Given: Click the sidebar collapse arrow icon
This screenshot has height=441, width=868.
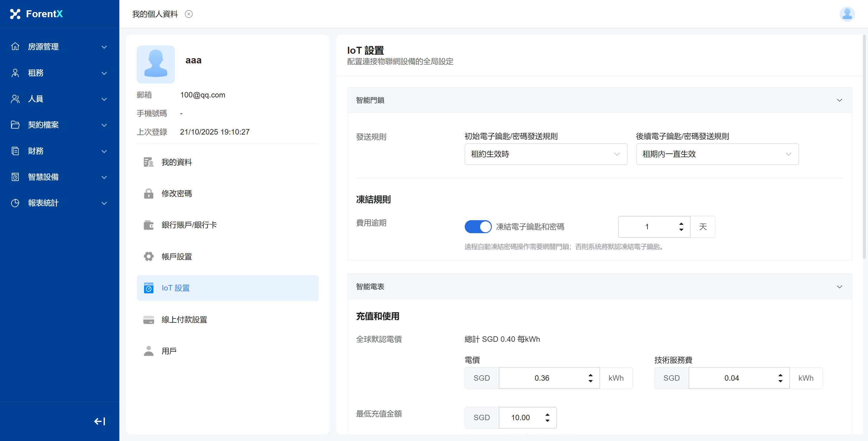Looking at the screenshot, I should pos(99,421).
